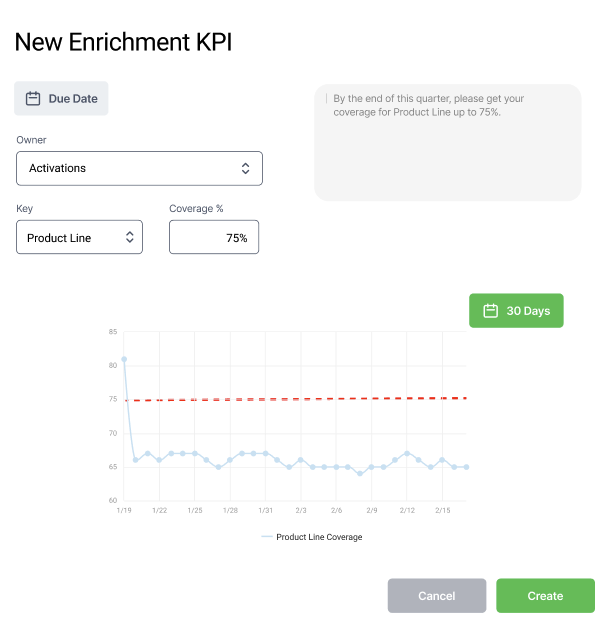Select the red dashed 75% target line
600x621 pixels.
pyautogui.click(x=300, y=399)
